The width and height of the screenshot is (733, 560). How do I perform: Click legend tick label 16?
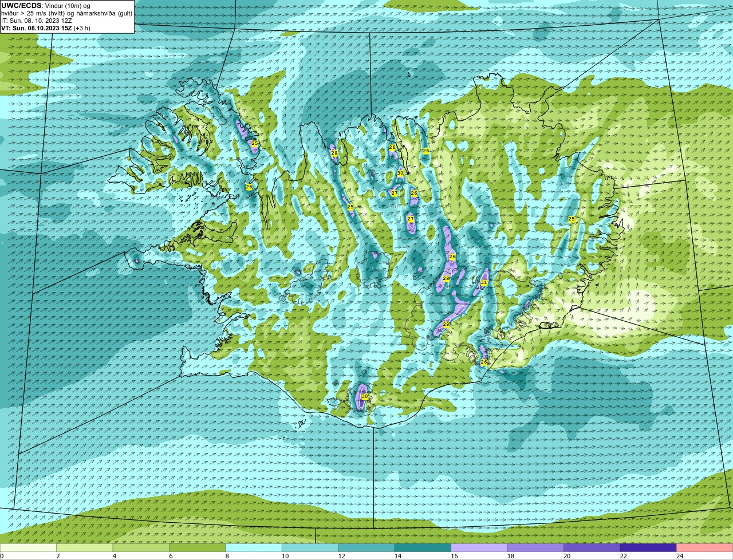454,556
